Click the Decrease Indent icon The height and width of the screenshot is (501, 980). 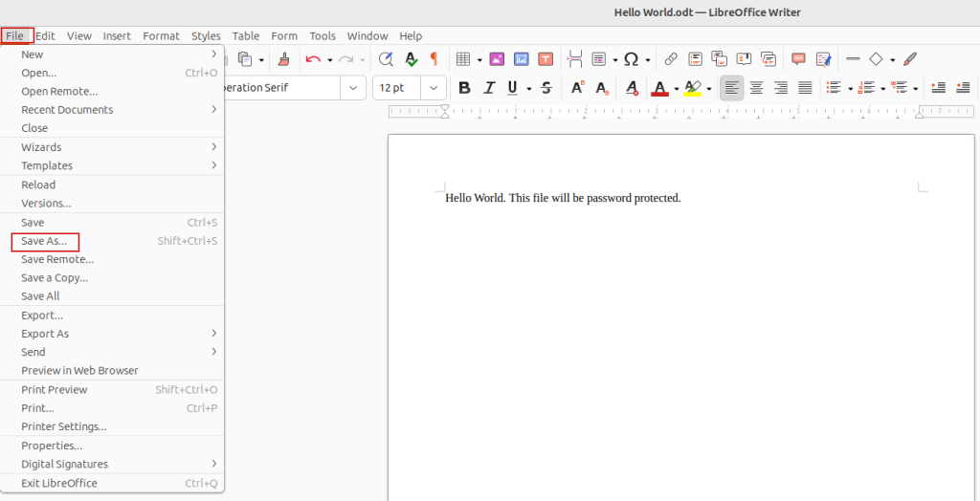(x=963, y=88)
